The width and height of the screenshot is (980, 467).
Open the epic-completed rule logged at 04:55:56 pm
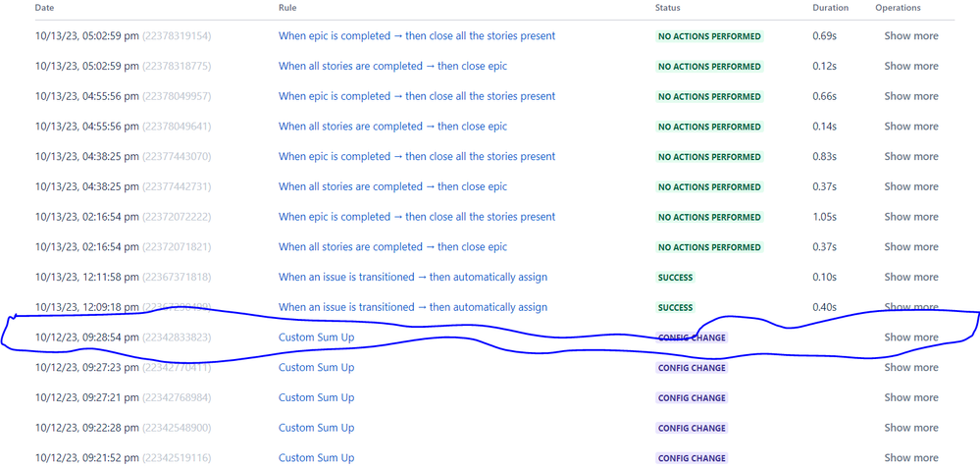point(417,96)
